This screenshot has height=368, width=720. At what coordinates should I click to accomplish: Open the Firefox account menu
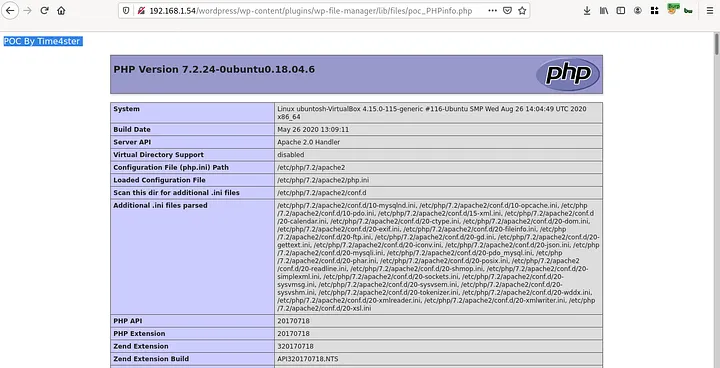click(638, 11)
